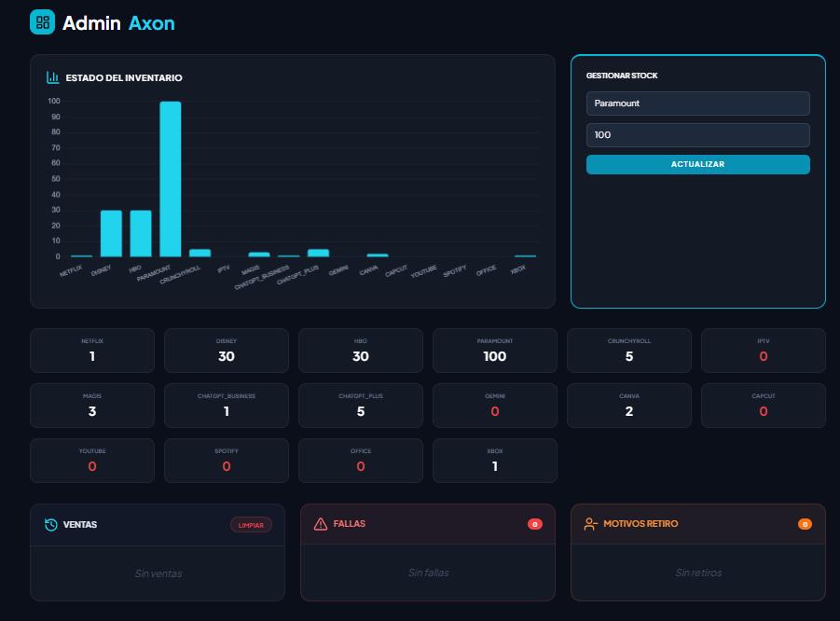Click the Motivos Retiro user icon
840x621 pixels.
coord(590,524)
